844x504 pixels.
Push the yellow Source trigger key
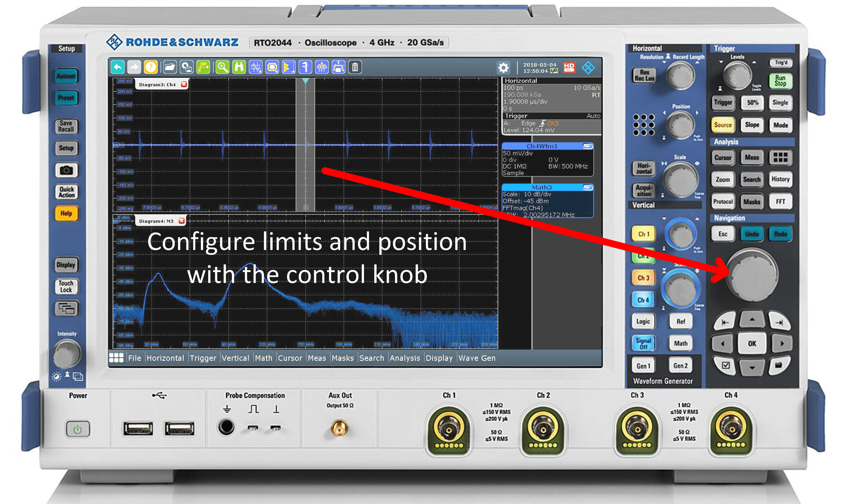(x=723, y=125)
